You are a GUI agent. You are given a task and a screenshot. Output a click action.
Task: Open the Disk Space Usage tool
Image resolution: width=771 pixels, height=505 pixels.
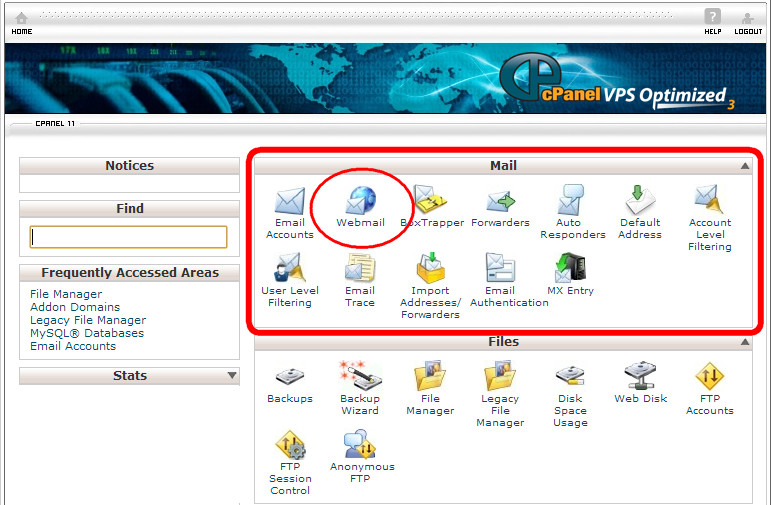570,376
